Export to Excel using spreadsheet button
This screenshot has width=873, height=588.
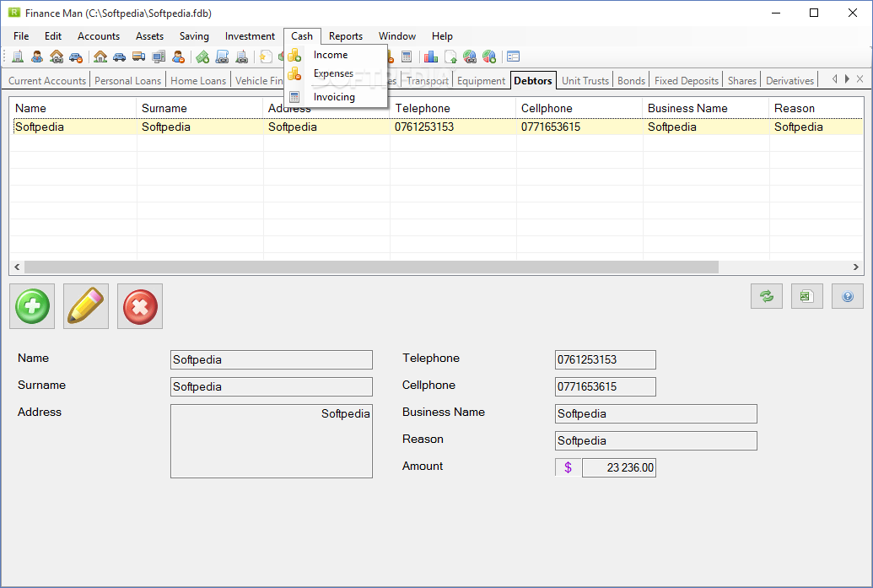point(806,296)
